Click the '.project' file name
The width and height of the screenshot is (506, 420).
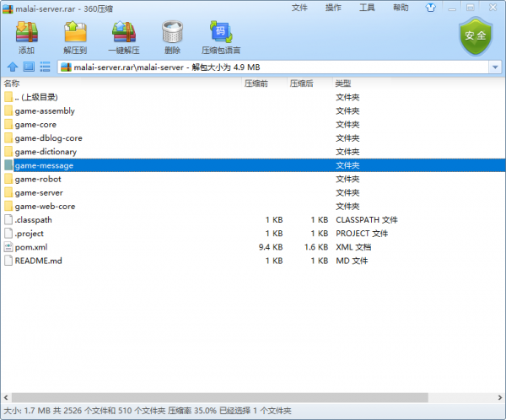(x=29, y=234)
